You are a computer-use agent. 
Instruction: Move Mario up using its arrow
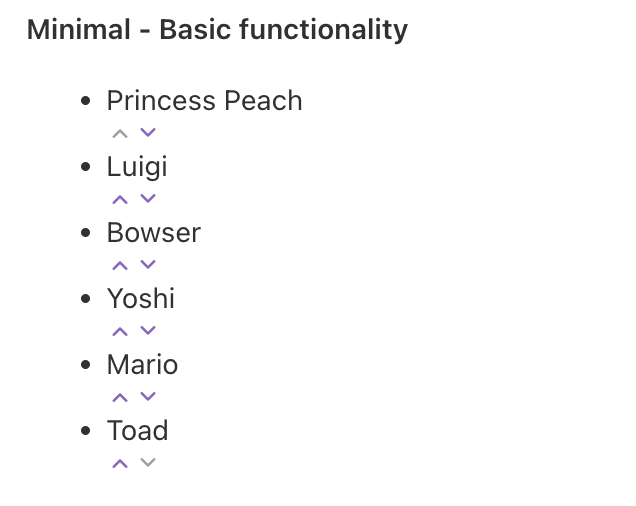120,397
